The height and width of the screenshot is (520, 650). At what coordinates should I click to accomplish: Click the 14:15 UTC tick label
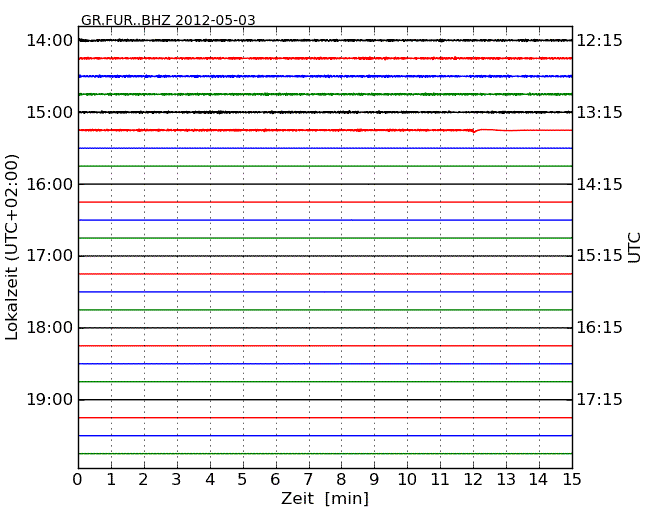(x=600, y=184)
